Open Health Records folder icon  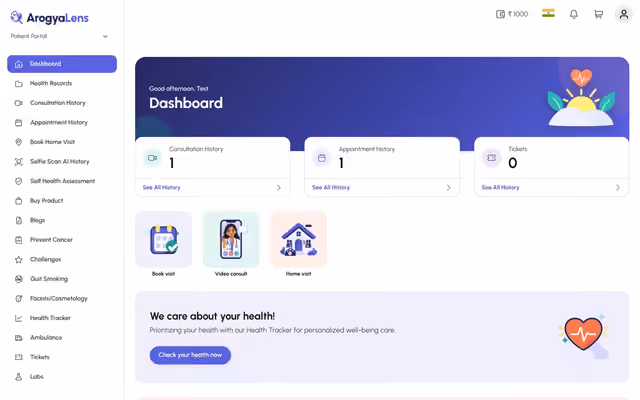[18, 84]
